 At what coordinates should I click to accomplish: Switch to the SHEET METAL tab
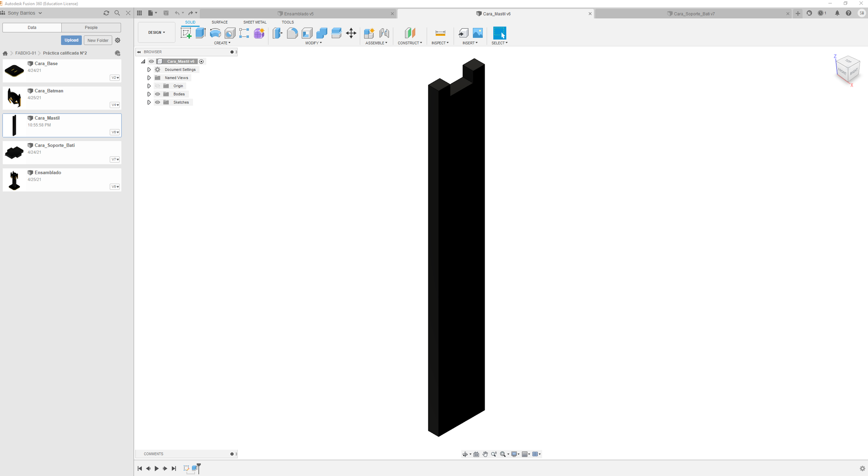click(255, 22)
